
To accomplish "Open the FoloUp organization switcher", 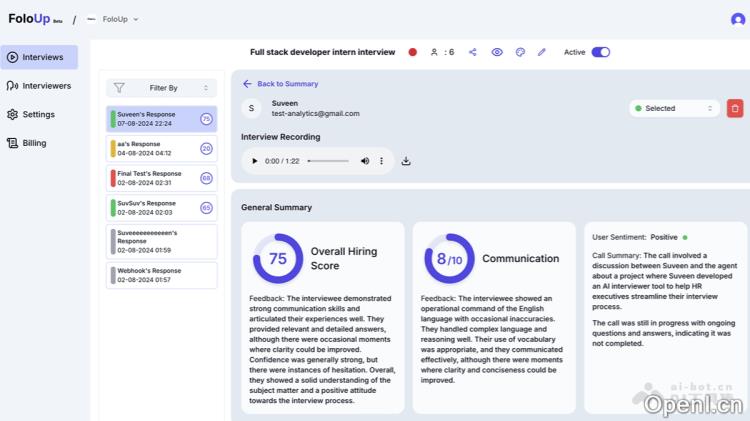I will (112, 19).
